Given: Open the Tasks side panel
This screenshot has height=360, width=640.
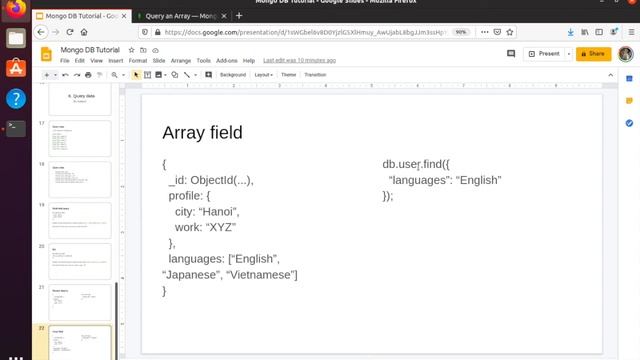Looking at the screenshot, I should pos(629,123).
